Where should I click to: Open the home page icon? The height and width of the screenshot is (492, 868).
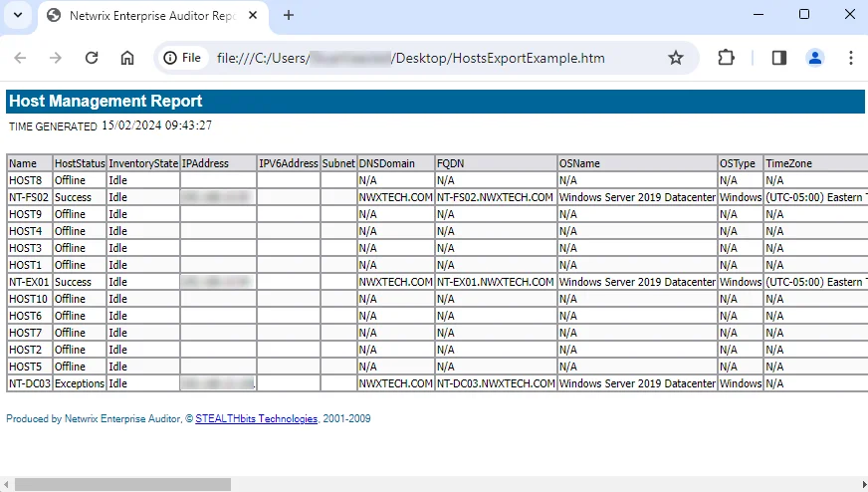point(127,58)
